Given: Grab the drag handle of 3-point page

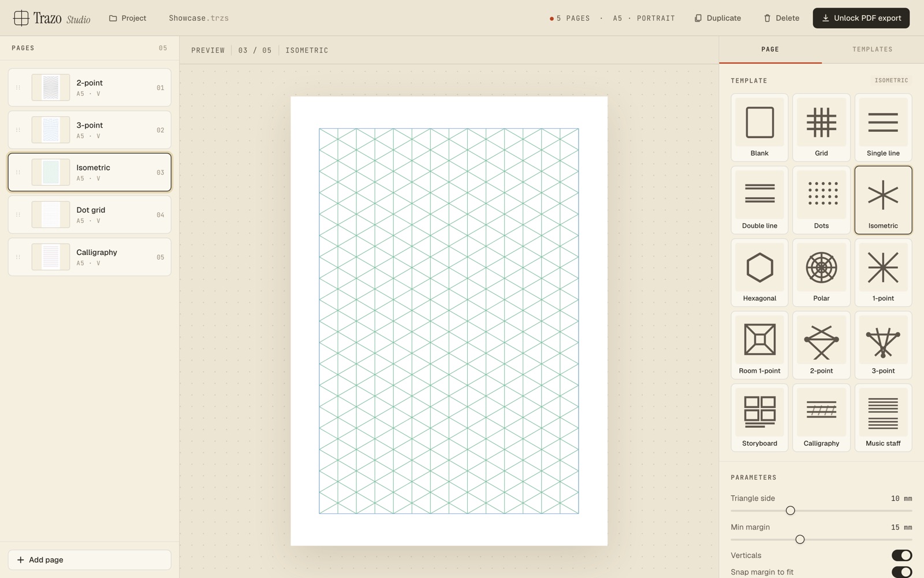Looking at the screenshot, I should pyautogui.click(x=18, y=130).
